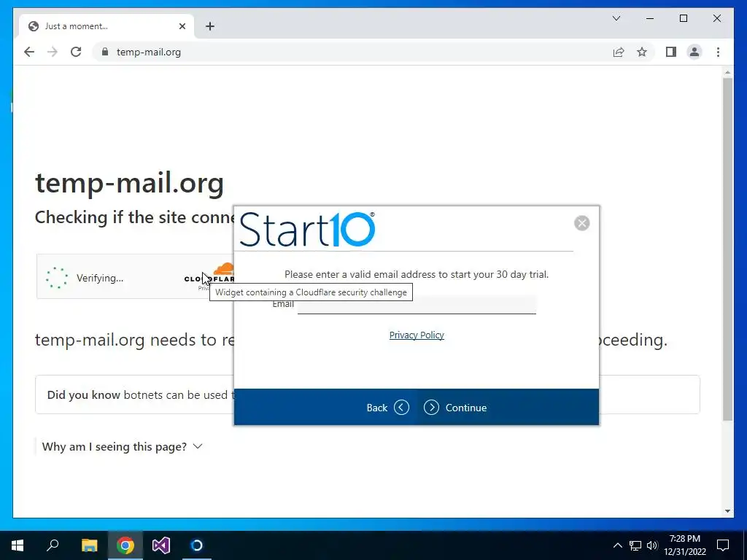This screenshot has height=560, width=747.
Task: Click the Verifying spinner
Action: [57, 278]
